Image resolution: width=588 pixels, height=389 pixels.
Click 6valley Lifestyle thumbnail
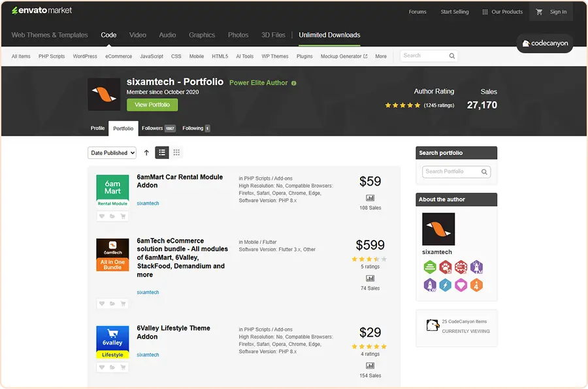pos(112,342)
